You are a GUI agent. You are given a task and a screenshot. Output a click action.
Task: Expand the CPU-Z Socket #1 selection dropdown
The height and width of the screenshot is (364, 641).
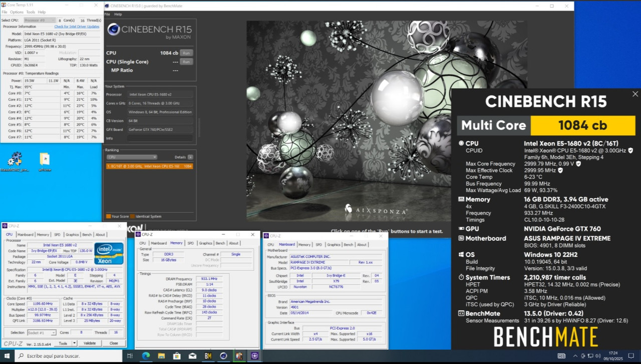[x=41, y=332]
